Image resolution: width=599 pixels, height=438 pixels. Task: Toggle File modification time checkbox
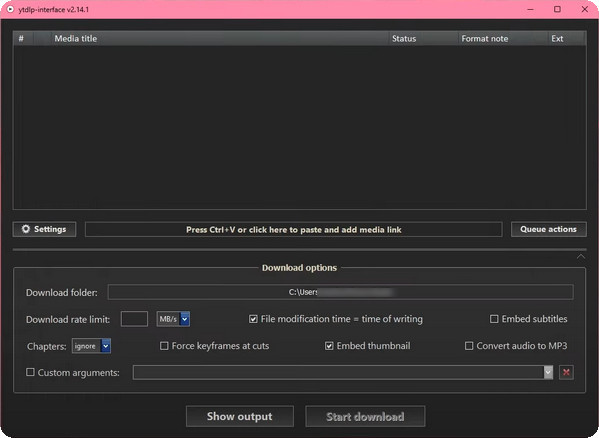(x=253, y=319)
